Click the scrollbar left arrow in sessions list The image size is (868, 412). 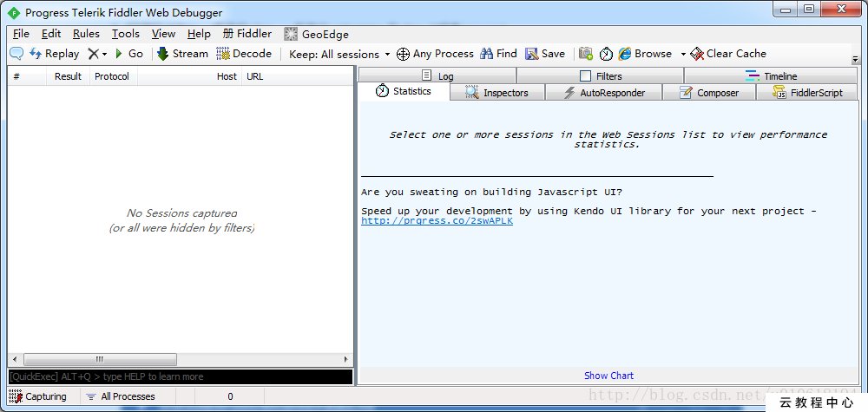15,359
